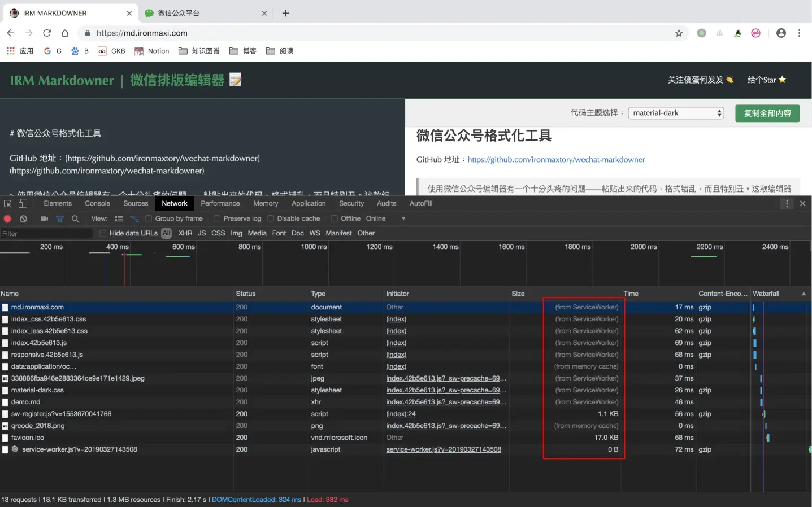Image resolution: width=812 pixels, height=507 pixels.
Task: Open the Audits panel
Action: click(387, 203)
